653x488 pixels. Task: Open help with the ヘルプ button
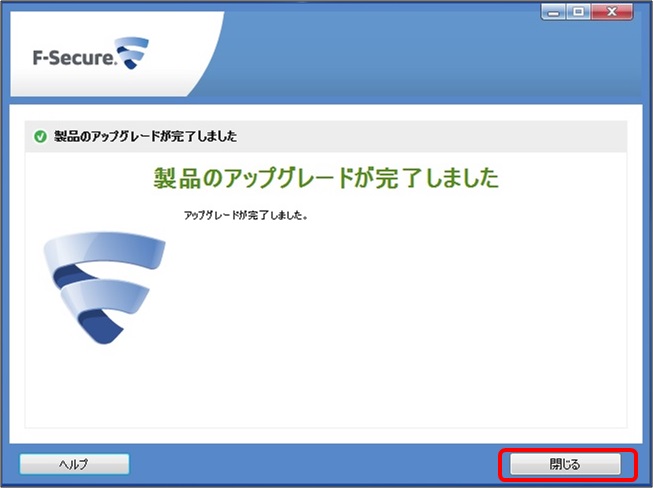(x=74, y=464)
